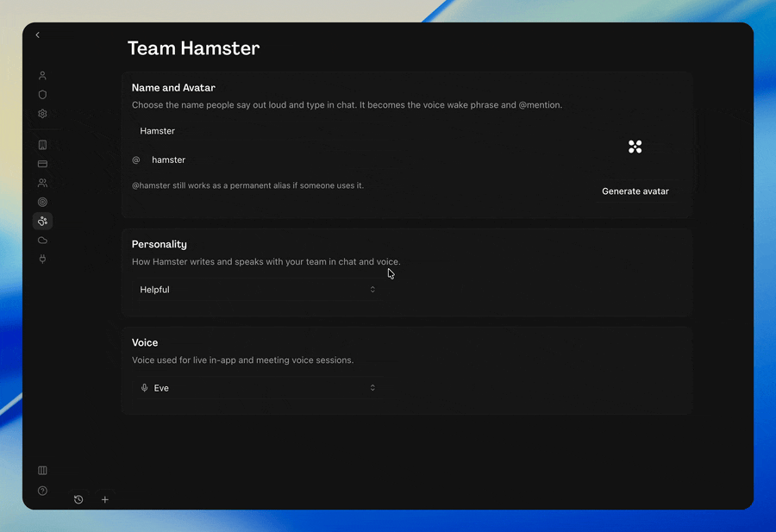Open the Eve voice dropdown
776x532 pixels.
coord(257,388)
